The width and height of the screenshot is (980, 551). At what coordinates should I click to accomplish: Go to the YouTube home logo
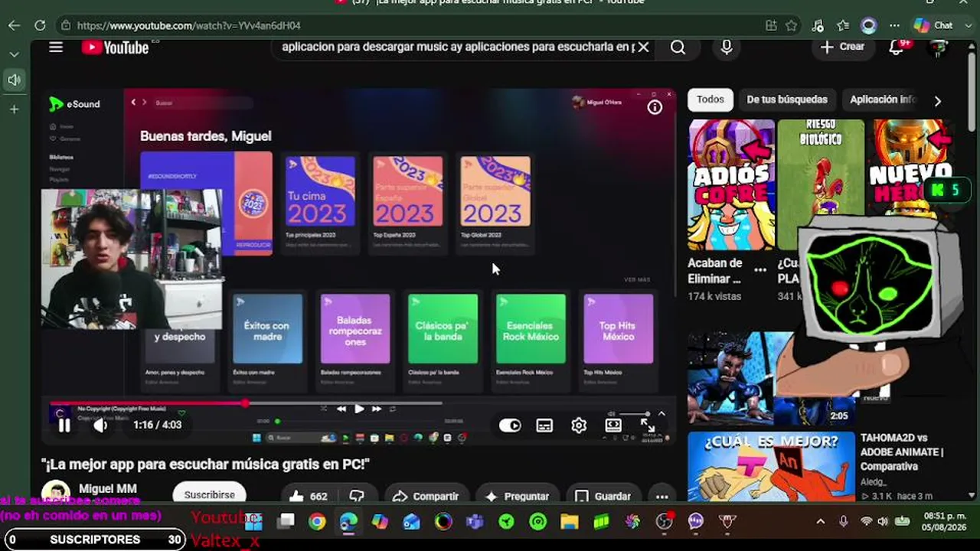pyautogui.click(x=115, y=47)
